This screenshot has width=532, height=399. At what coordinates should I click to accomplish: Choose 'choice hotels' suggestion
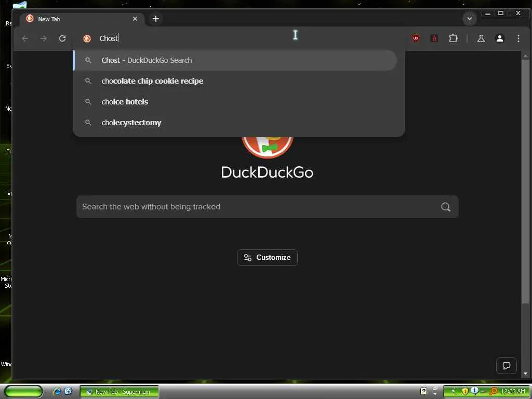pyautogui.click(x=235, y=102)
